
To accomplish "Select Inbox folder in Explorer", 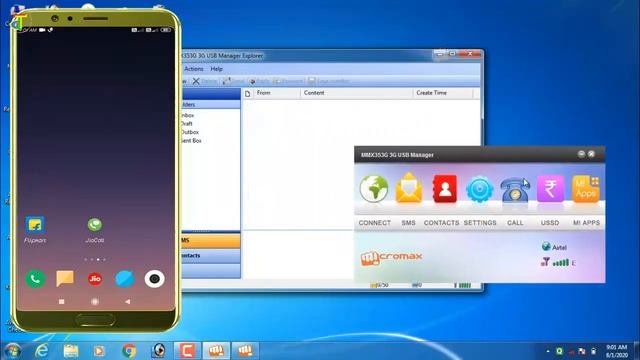I will tap(187, 116).
